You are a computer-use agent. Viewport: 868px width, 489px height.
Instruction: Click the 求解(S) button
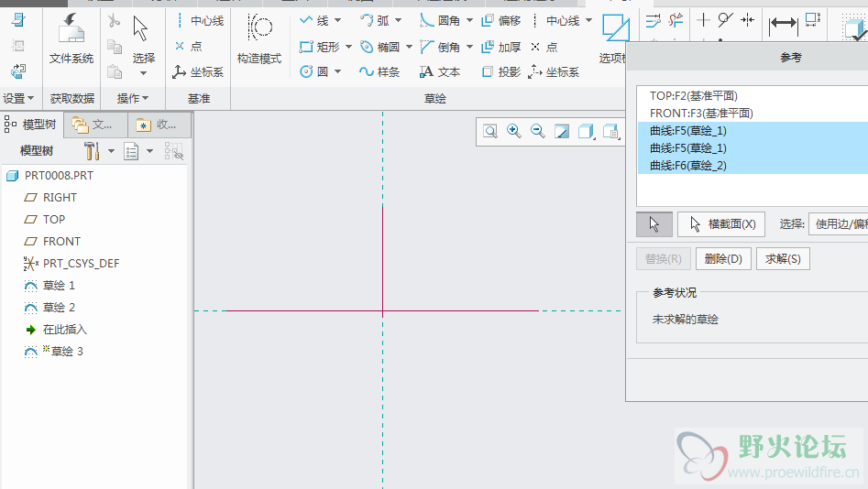782,259
